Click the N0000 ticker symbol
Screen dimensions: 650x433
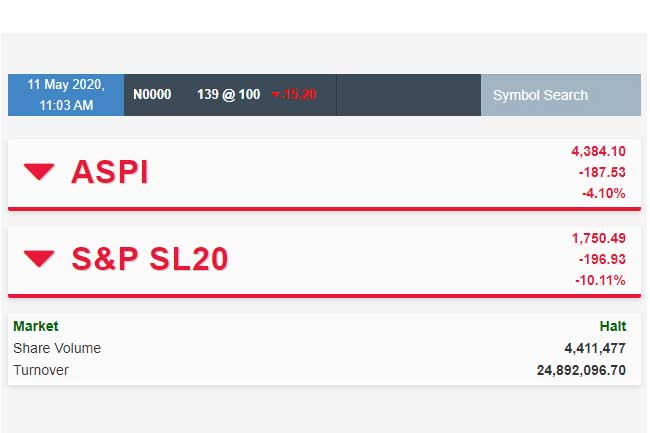click(x=152, y=95)
